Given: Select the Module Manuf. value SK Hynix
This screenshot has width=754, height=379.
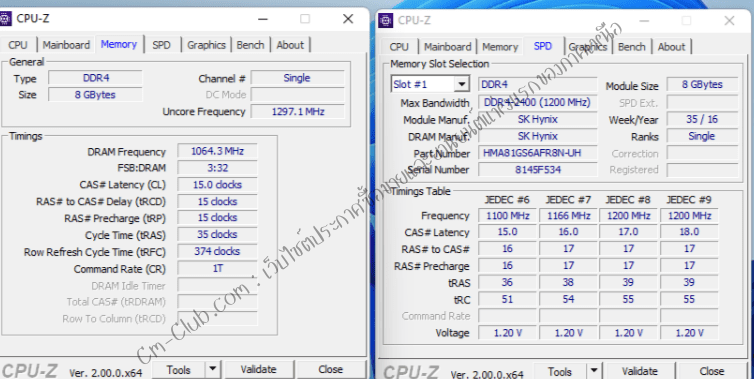Looking at the screenshot, I should (x=538, y=119).
